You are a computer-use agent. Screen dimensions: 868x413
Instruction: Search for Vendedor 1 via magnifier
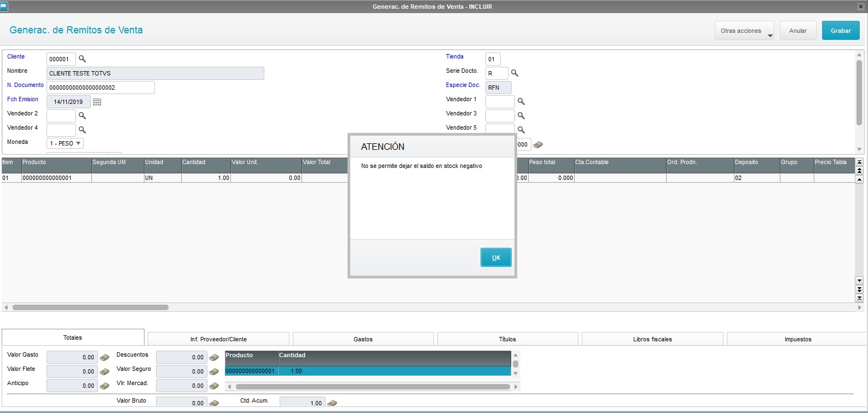[521, 102]
